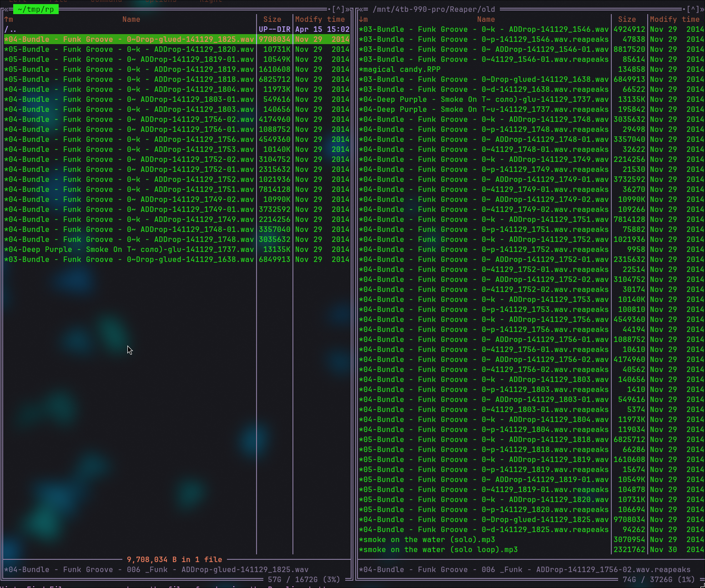The width and height of the screenshot is (705, 588).
Task: Select ADDrop-141129_1756.wav in right panel
Action: tap(532, 319)
